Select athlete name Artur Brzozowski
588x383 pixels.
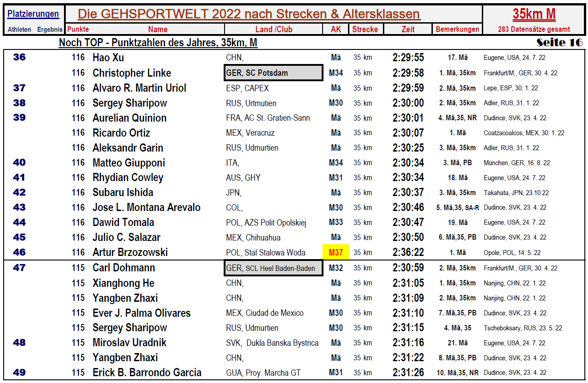click(x=130, y=252)
